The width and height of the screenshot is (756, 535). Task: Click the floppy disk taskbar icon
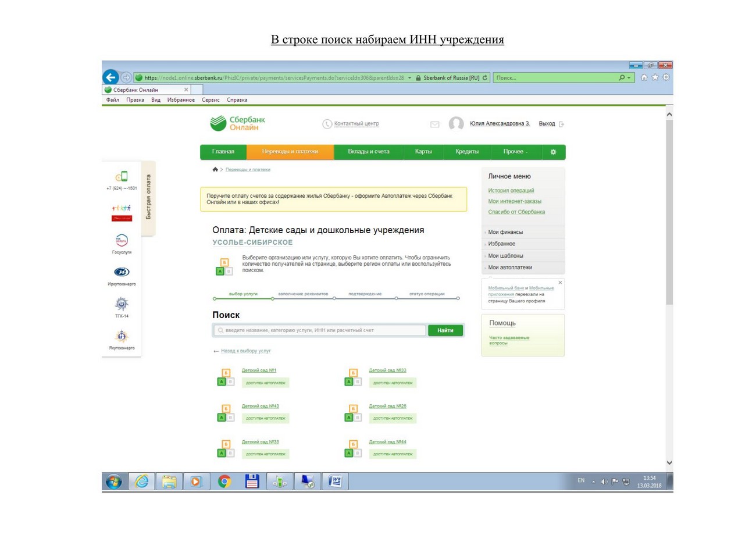pos(252,481)
